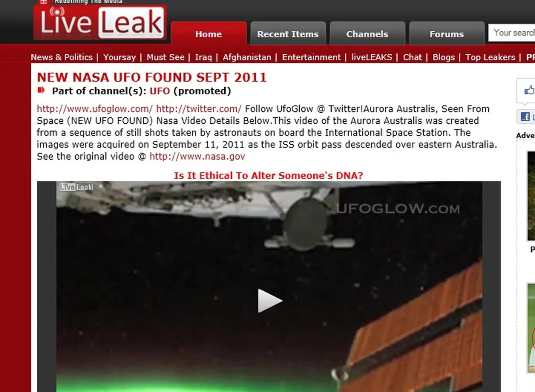Open the nasa.gov original video link

click(x=197, y=156)
